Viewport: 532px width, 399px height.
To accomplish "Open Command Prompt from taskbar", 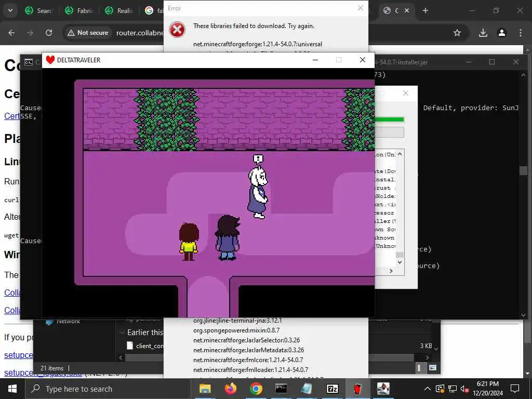I will click(281, 389).
